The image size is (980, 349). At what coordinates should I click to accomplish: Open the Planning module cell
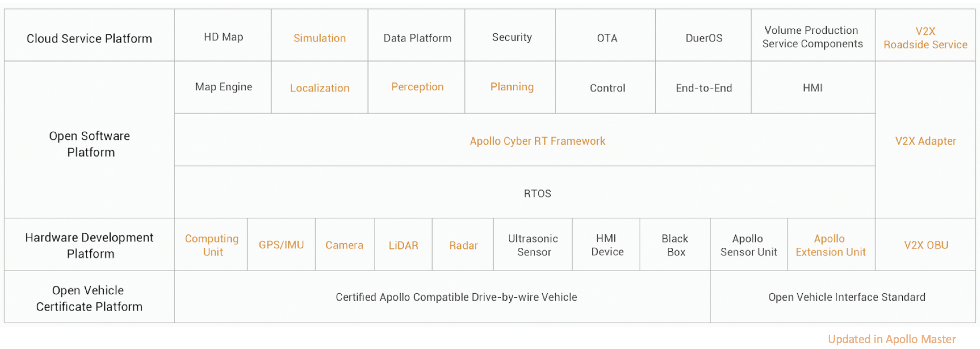coord(512,87)
